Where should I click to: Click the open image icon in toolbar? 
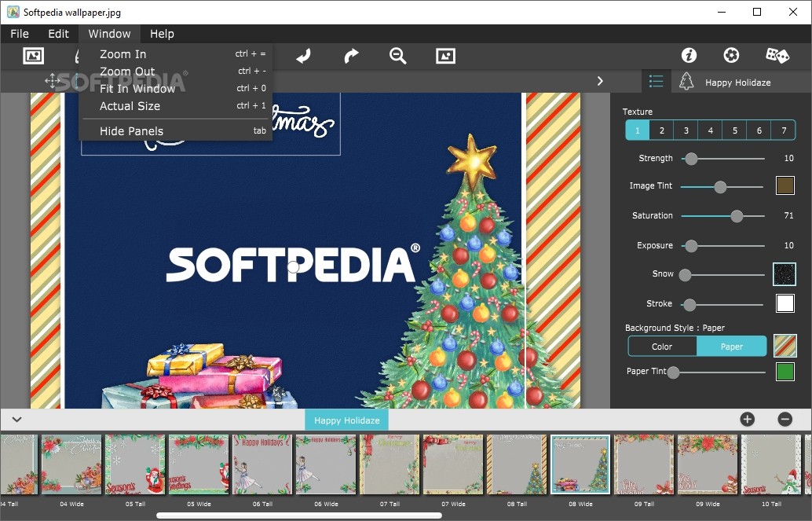[x=33, y=56]
